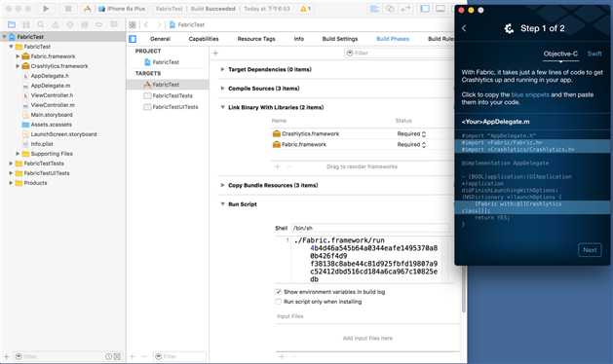Click the Shell path input field
The image size is (613, 364).
point(373,228)
